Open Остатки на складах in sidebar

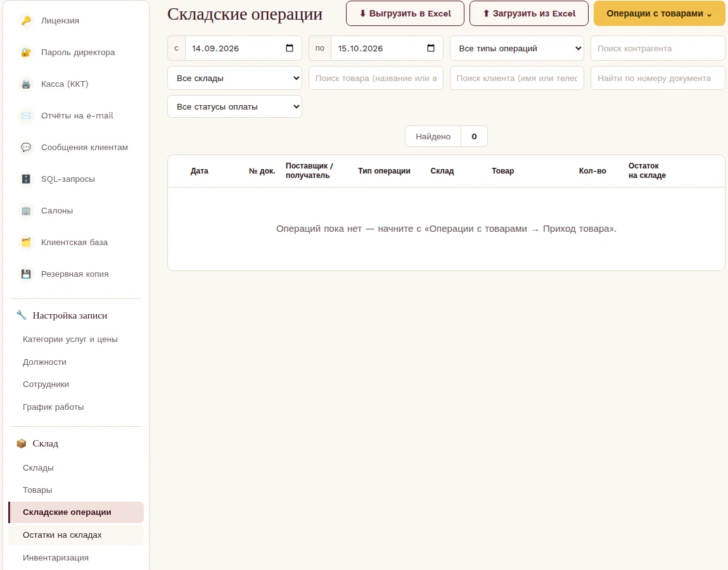point(75,535)
